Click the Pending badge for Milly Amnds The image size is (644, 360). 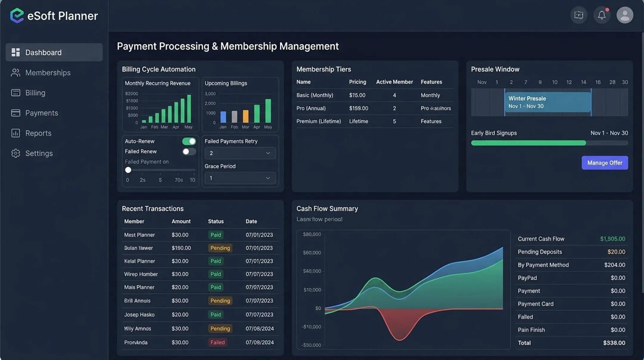coord(220,328)
